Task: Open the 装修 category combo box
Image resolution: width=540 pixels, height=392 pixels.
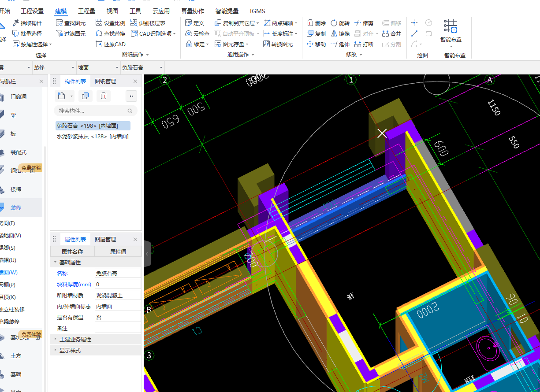Action: [x=54, y=67]
